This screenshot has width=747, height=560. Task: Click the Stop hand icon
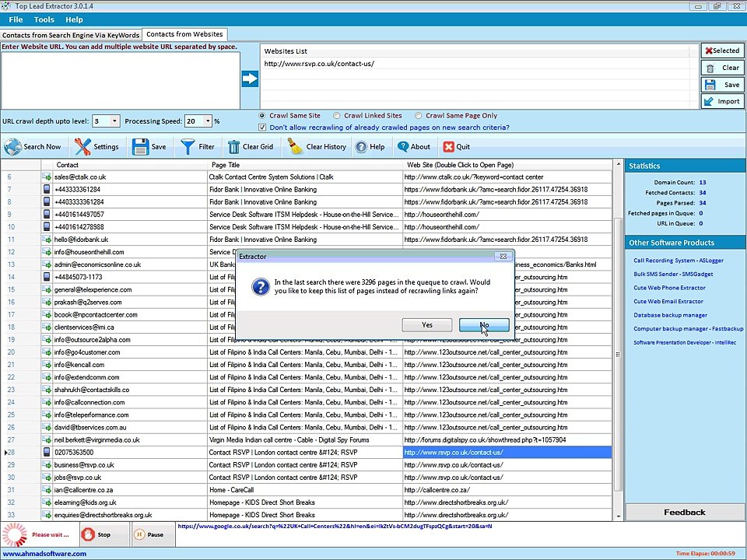[x=88, y=535]
